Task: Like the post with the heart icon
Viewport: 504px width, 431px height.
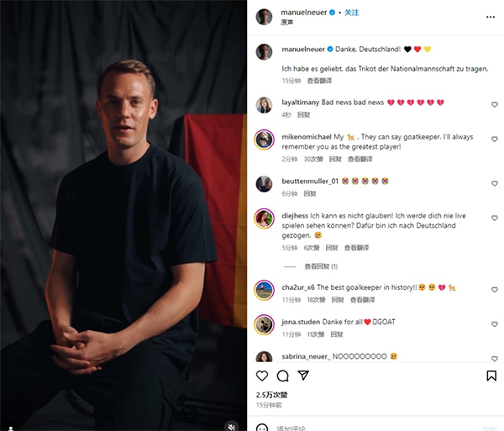Action: point(262,376)
